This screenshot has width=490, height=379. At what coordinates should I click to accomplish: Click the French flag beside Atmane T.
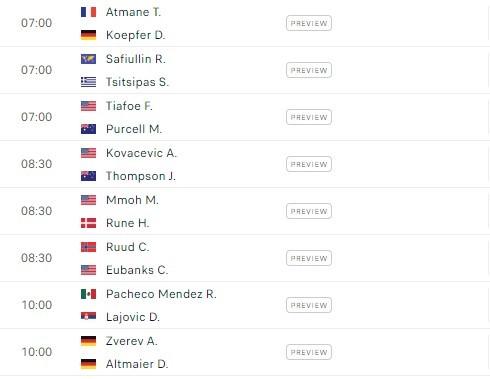[x=88, y=12]
